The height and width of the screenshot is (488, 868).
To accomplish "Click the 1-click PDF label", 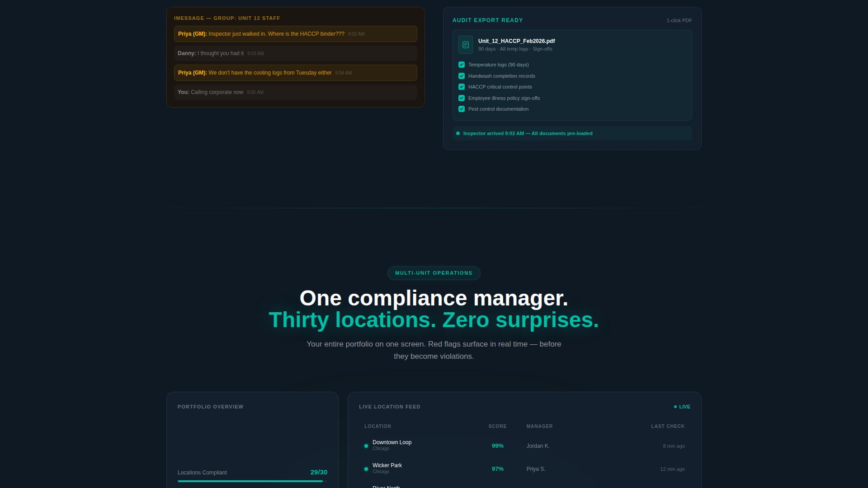I will pyautogui.click(x=679, y=20).
